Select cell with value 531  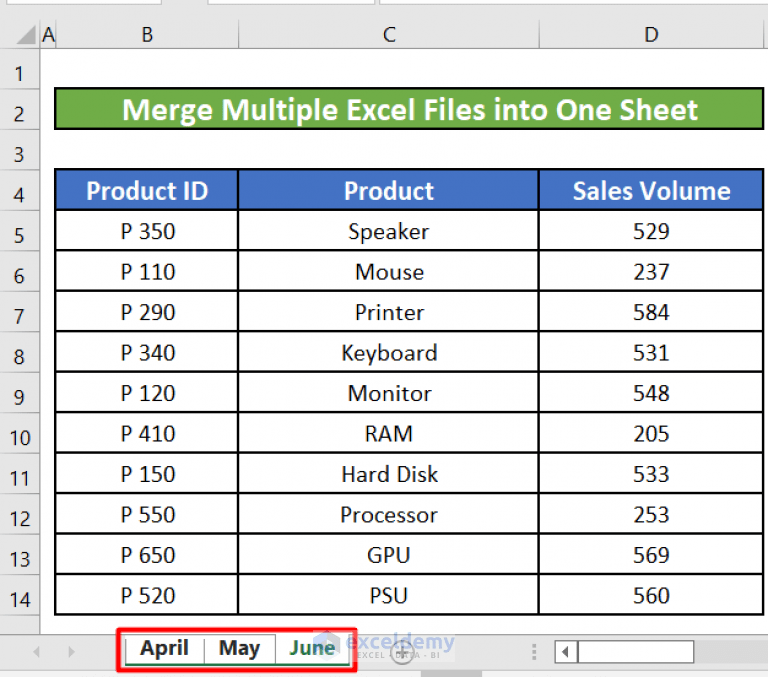tap(651, 353)
